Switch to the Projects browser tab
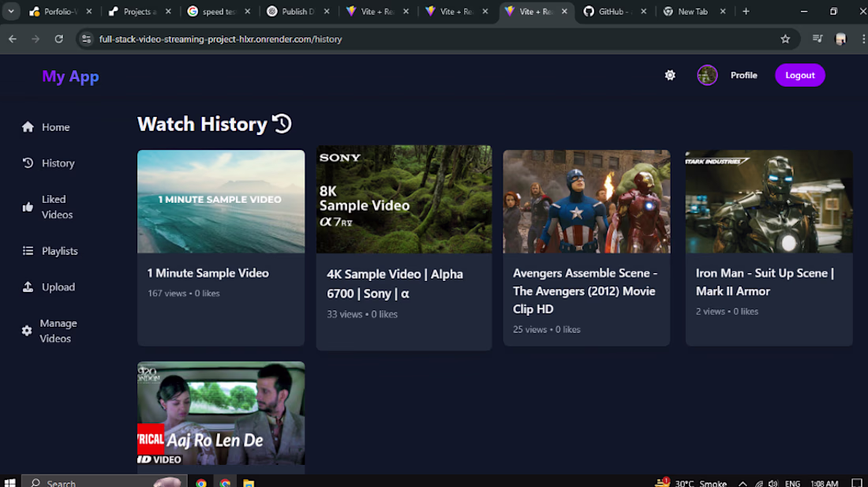 140,11
